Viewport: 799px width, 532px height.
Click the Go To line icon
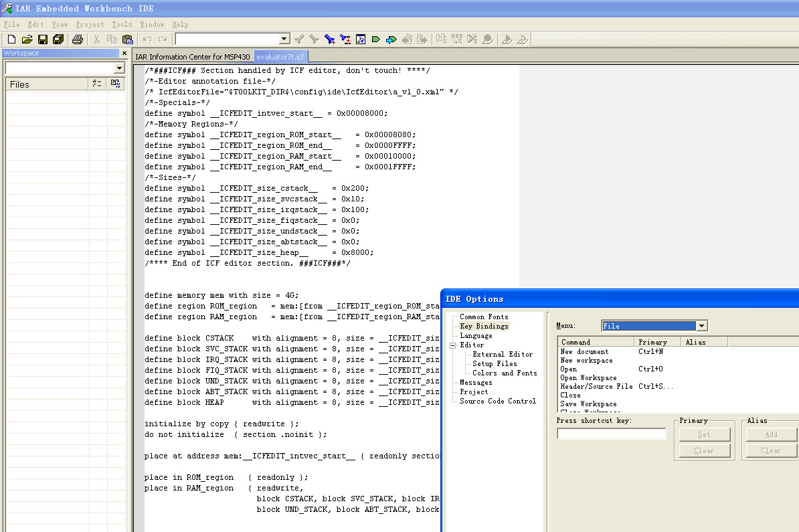pyautogui.click(x=361, y=39)
